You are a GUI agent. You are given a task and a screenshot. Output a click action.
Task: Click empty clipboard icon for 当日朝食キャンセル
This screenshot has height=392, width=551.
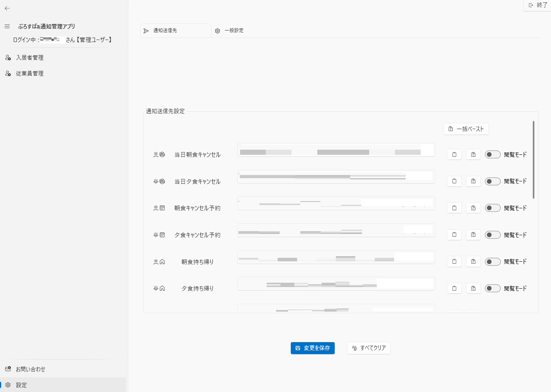click(454, 154)
